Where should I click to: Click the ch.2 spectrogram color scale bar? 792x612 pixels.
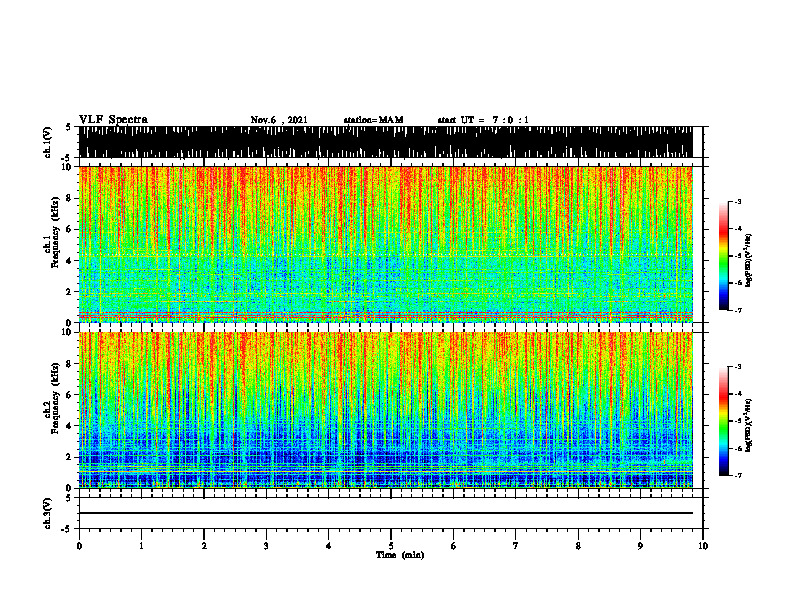[724, 421]
